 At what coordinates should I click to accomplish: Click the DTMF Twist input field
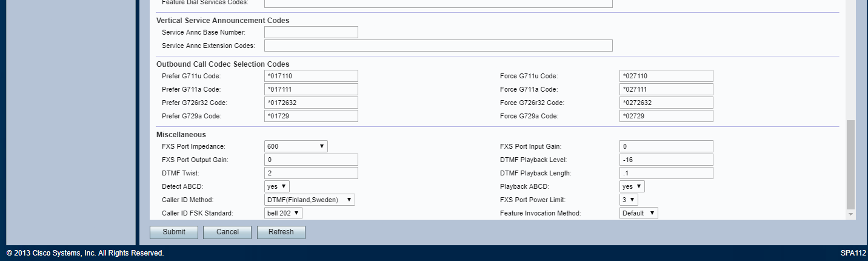[311, 173]
